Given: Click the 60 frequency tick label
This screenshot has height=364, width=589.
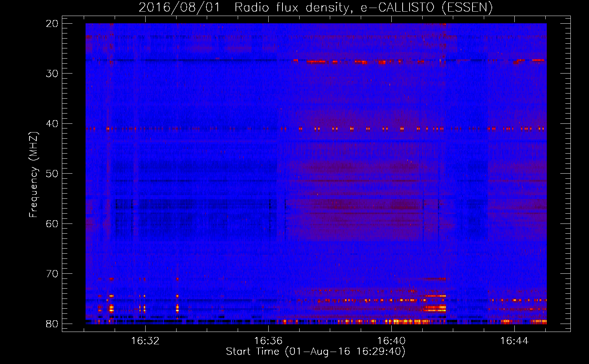Looking at the screenshot, I should pyautogui.click(x=52, y=224).
